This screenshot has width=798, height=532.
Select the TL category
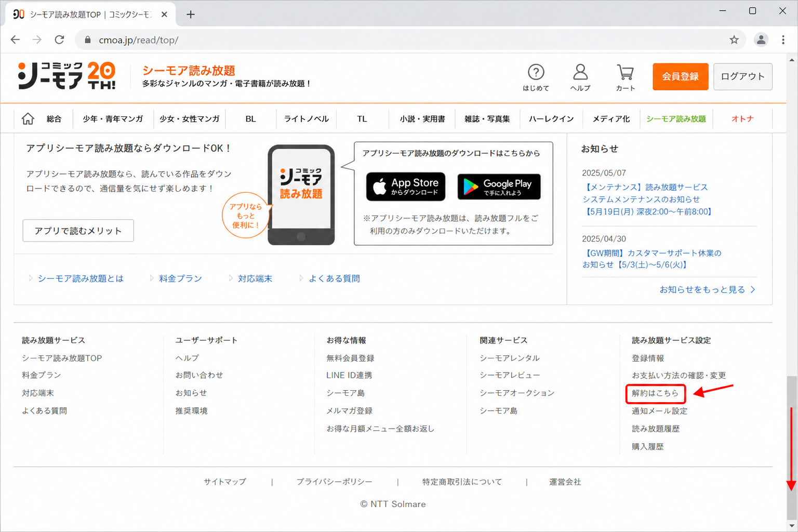362,119
